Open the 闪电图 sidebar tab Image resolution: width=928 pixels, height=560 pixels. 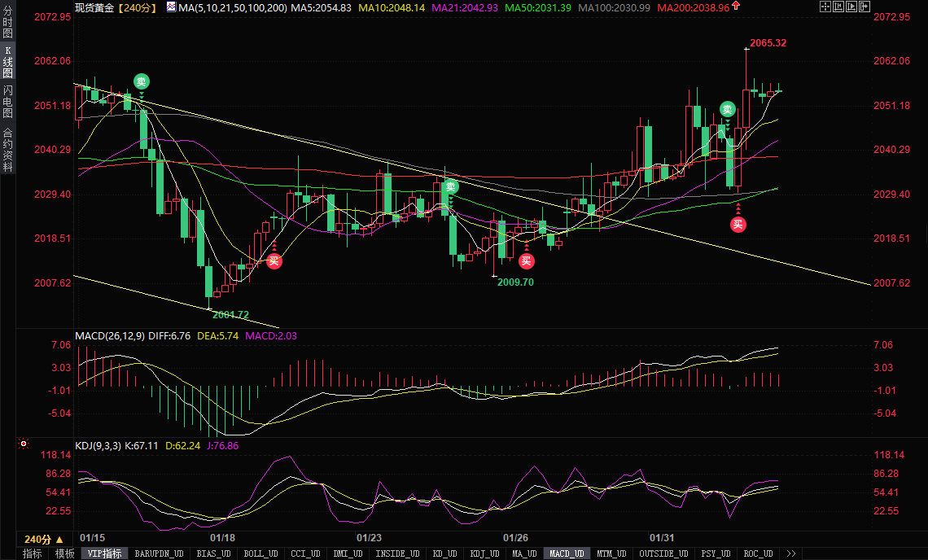(x=7, y=102)
